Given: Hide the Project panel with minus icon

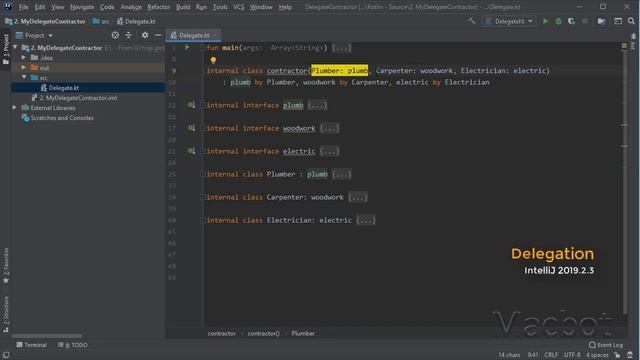Looking at the screenshot, I should click(x=158, y=36).
